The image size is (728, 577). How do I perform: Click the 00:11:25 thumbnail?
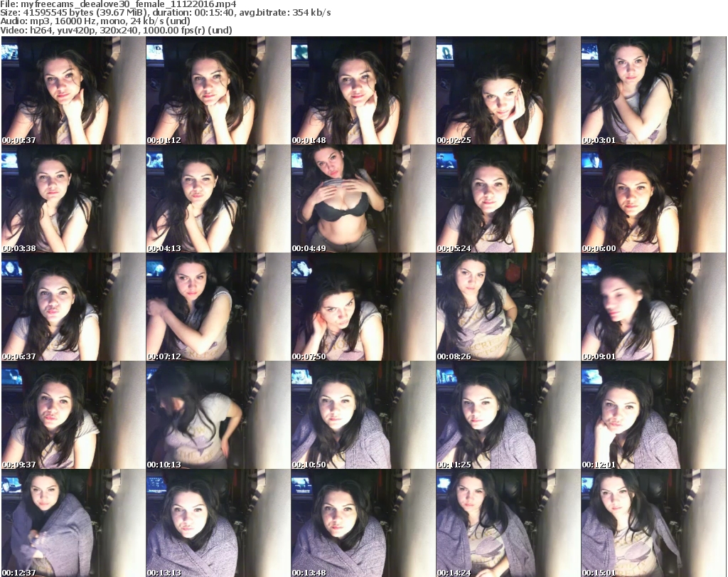pos(508,415)
